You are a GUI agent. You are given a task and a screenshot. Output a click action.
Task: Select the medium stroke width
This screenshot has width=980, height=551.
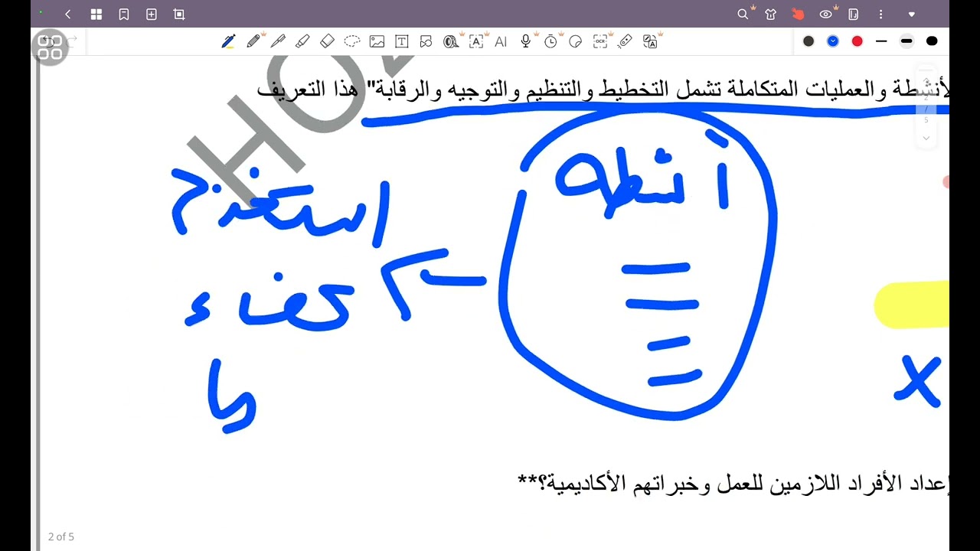coord(906,41)
